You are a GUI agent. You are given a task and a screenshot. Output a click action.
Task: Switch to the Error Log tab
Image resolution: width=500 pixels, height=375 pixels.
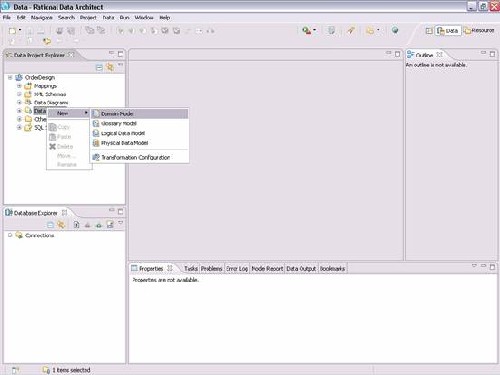[237, 268]
